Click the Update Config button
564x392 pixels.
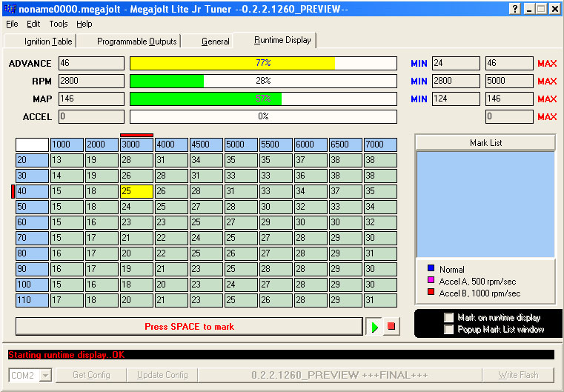pyautogui.click(x=162, y=375)
